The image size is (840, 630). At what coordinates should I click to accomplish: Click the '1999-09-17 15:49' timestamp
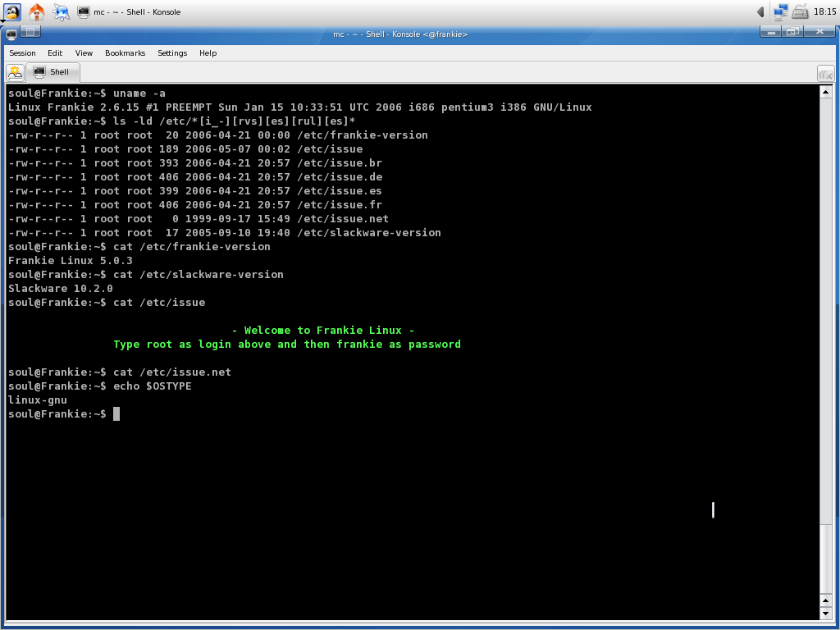[x=237, y=218]
